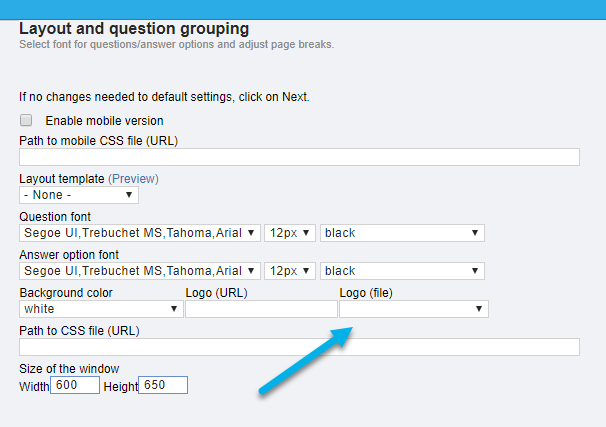606x427 pixels.
Task: Click the window Height field showing 650
Action: (x=163, y=385)
